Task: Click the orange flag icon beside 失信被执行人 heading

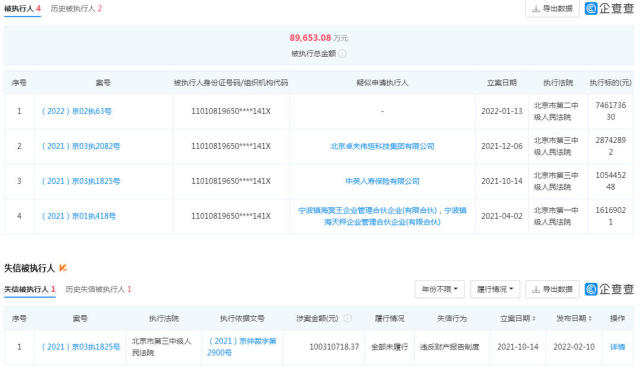Action: [x=63, y=268]
